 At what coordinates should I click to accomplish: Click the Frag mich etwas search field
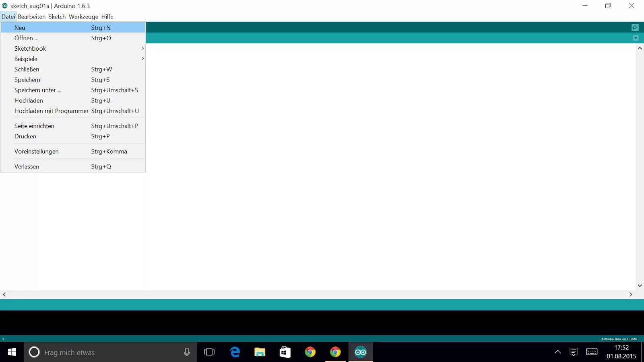[x=111, y=352]
